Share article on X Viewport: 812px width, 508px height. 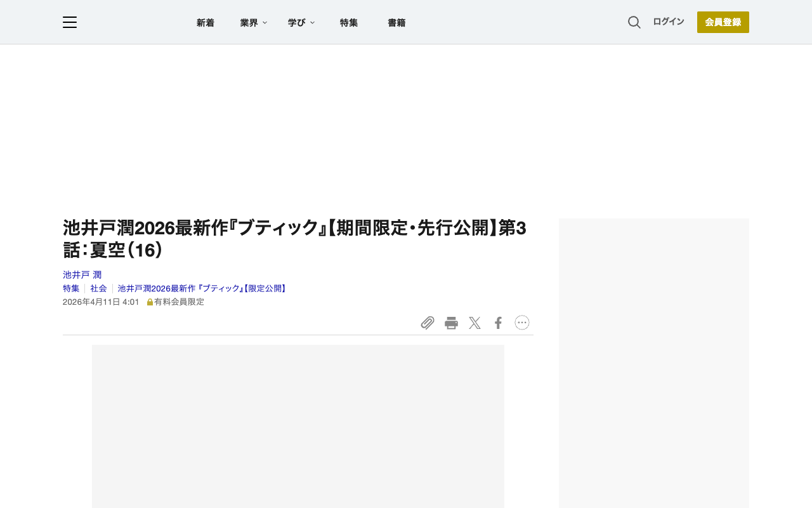475,323
